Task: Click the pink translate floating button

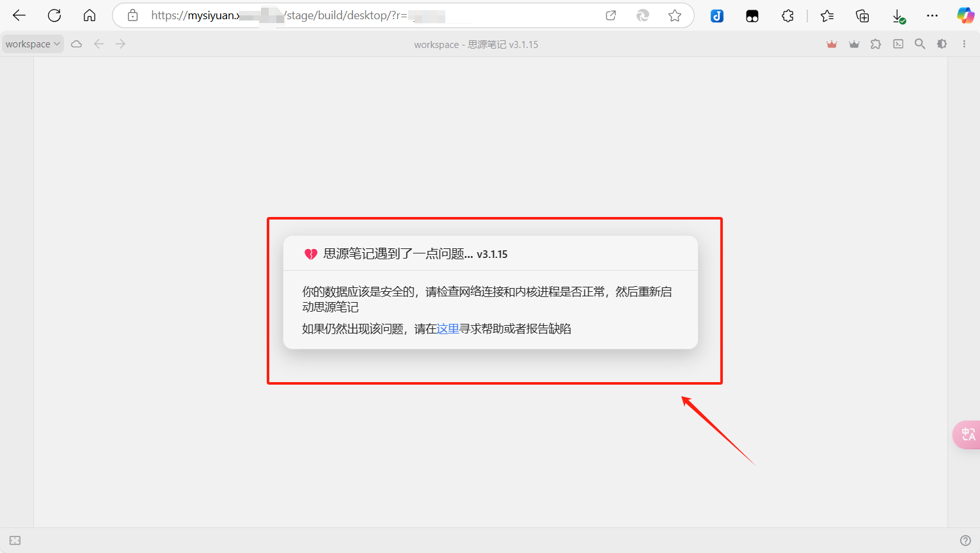Action: coord(967,435)
